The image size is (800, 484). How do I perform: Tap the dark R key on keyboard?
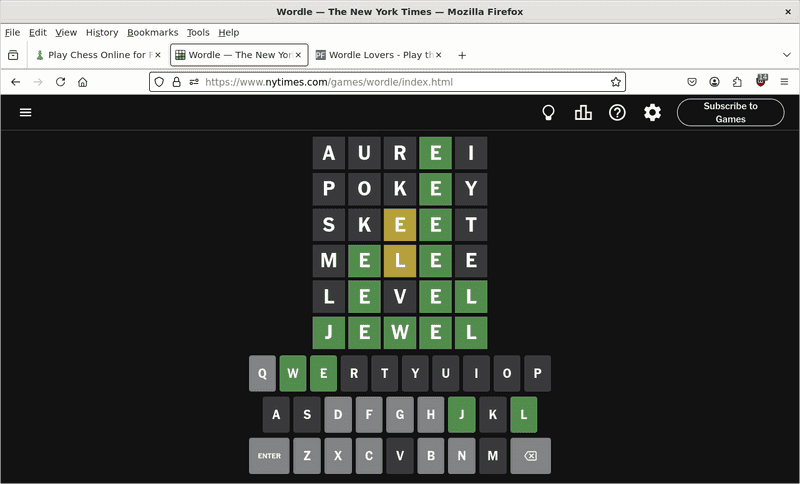click(354, 373)
